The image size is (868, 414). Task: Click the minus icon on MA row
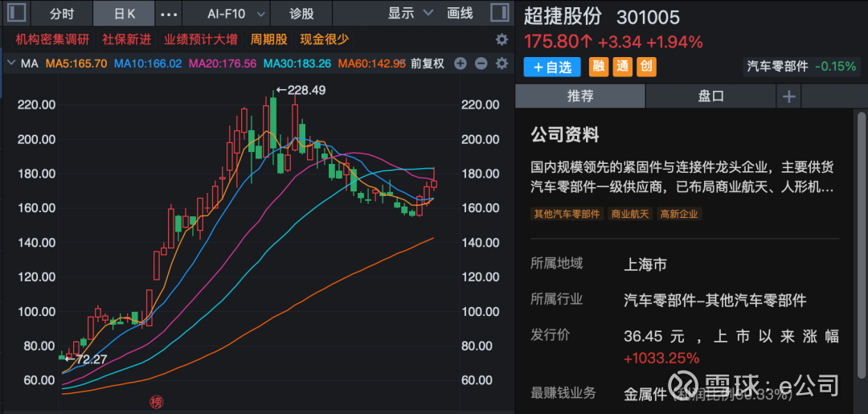point(481,64)
